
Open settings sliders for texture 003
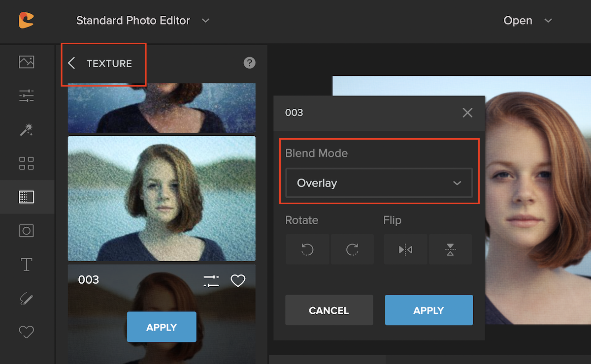click(211, 281)
